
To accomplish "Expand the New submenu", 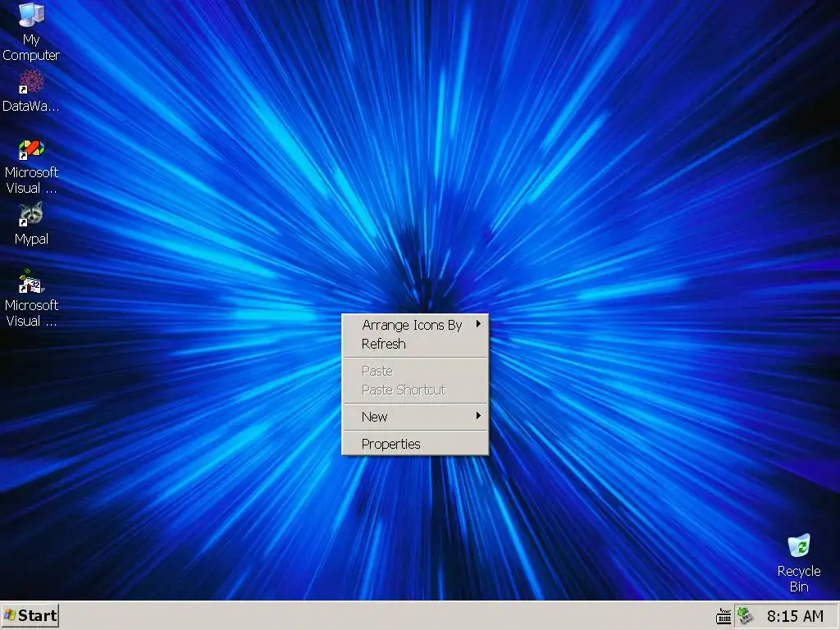I will point(415,417).
